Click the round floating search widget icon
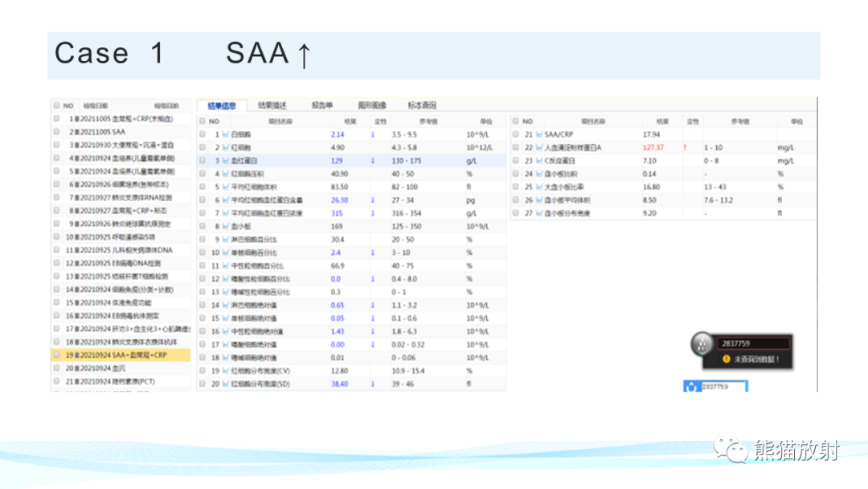 point(702,344)
